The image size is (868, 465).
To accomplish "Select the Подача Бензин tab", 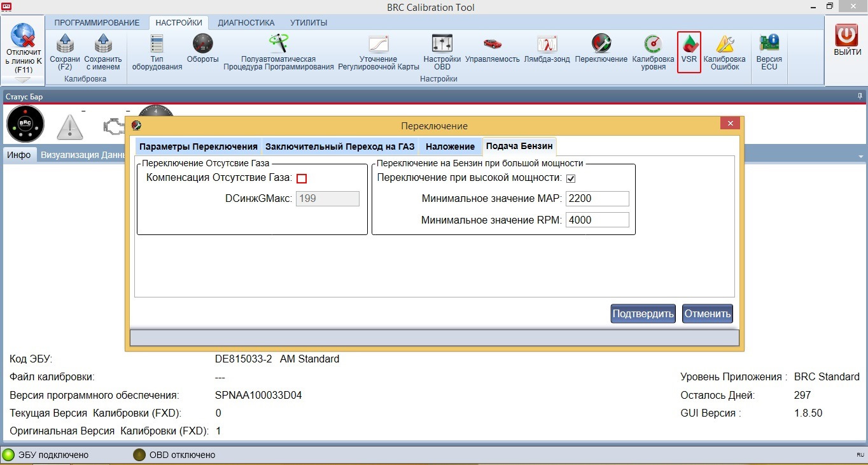I will [x=519, y=147].
